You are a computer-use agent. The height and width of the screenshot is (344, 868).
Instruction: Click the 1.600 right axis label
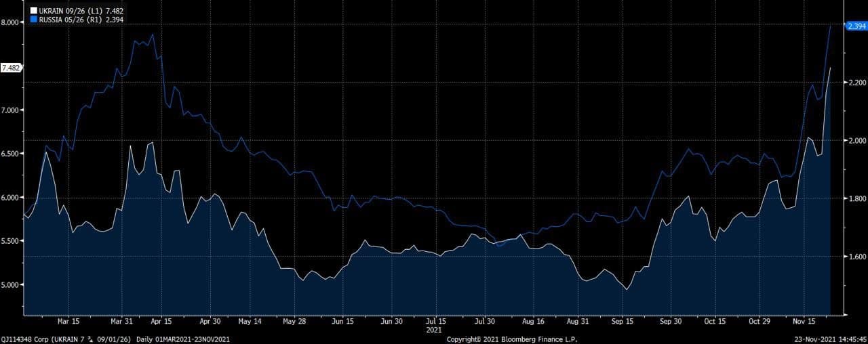tap(856, 257)
